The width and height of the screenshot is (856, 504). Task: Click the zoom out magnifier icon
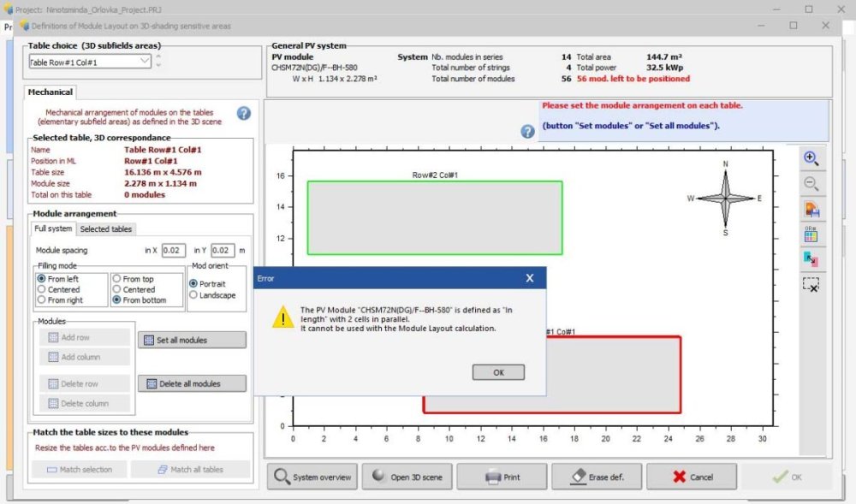(811, 183)
